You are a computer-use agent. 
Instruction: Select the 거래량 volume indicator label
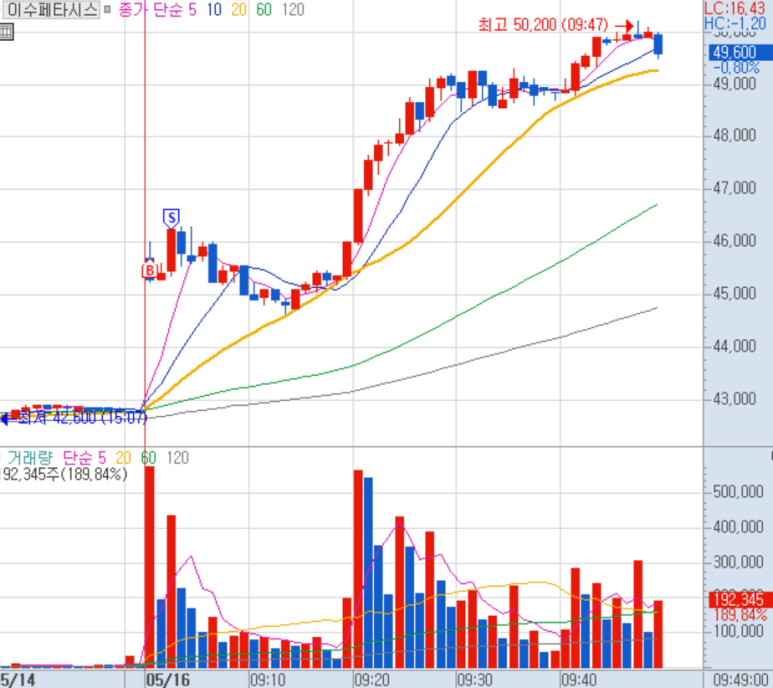tap(30, 458)
